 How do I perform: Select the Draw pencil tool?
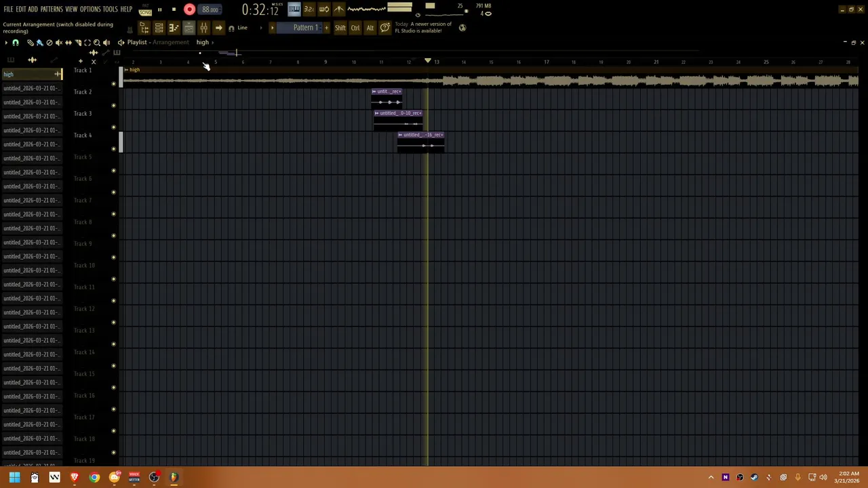click(31, 43)
